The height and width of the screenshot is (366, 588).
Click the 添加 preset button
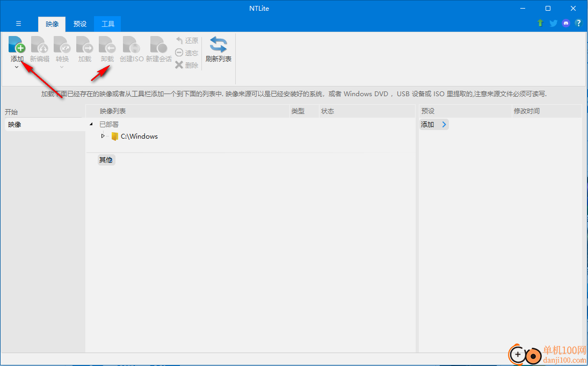point(434,125)
